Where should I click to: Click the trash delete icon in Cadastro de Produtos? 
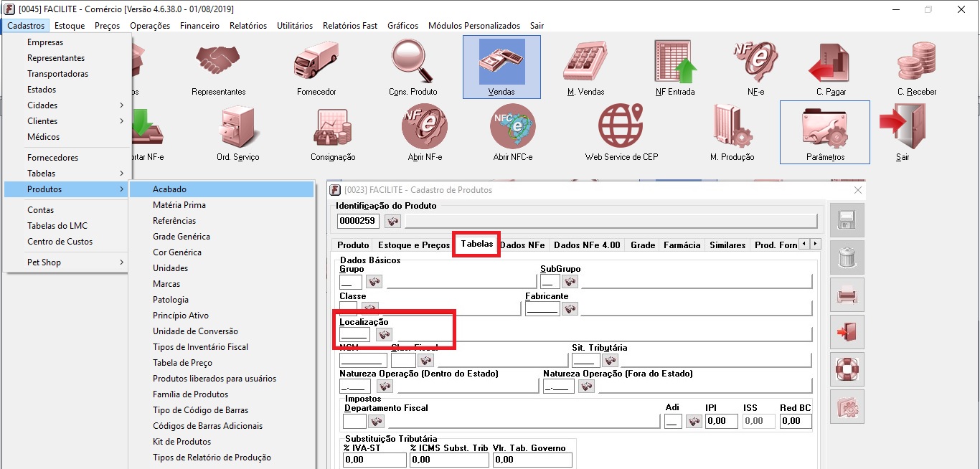(847, 257)
